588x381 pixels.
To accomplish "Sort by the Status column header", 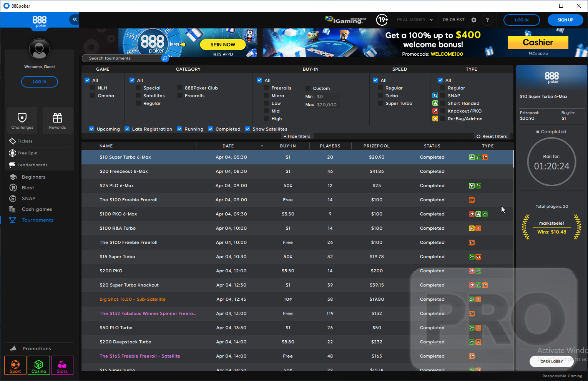I will click(432, 146).
